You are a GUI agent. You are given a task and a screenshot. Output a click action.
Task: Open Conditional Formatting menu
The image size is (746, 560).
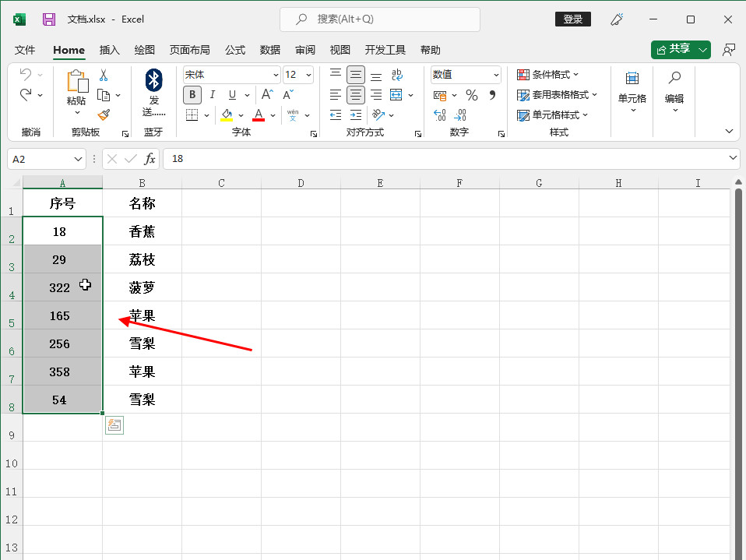pyautogui.click(x=547, y=75)
